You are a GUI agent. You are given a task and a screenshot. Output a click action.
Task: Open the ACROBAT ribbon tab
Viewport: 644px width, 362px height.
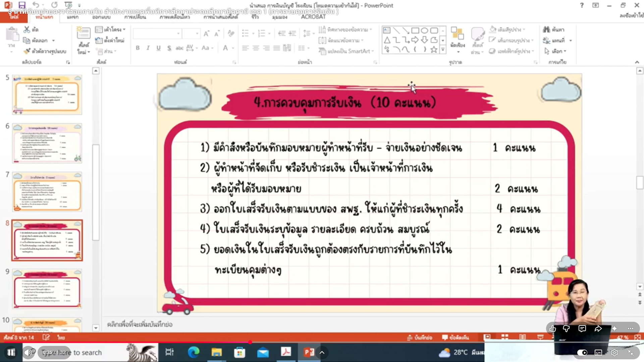313,17
